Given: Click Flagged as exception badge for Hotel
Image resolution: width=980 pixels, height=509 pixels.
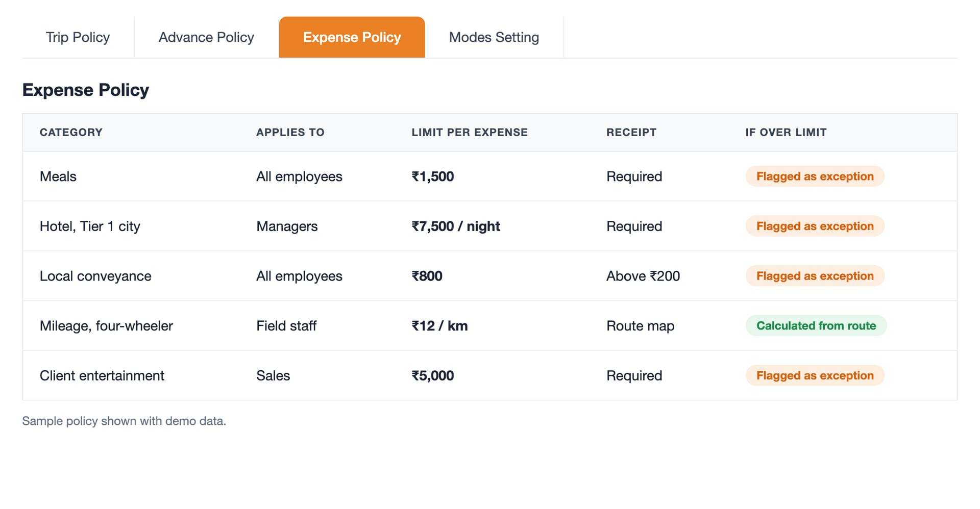Looking at the screenshot, I should (815, 226).
